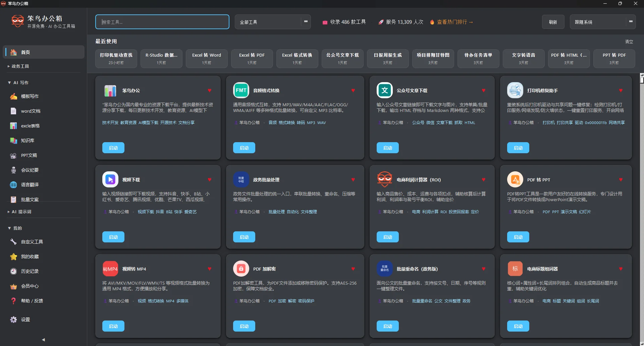This screenshot has height=346, width=644.
Task: Open the 知识库 icon in sidebar
Action: [13, 141]
